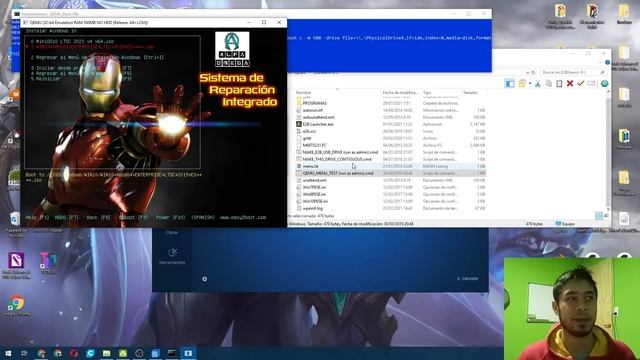Click the blue help icon in Explorer
The height and width of the screenshot is (360, 640).
pos(607,62)
